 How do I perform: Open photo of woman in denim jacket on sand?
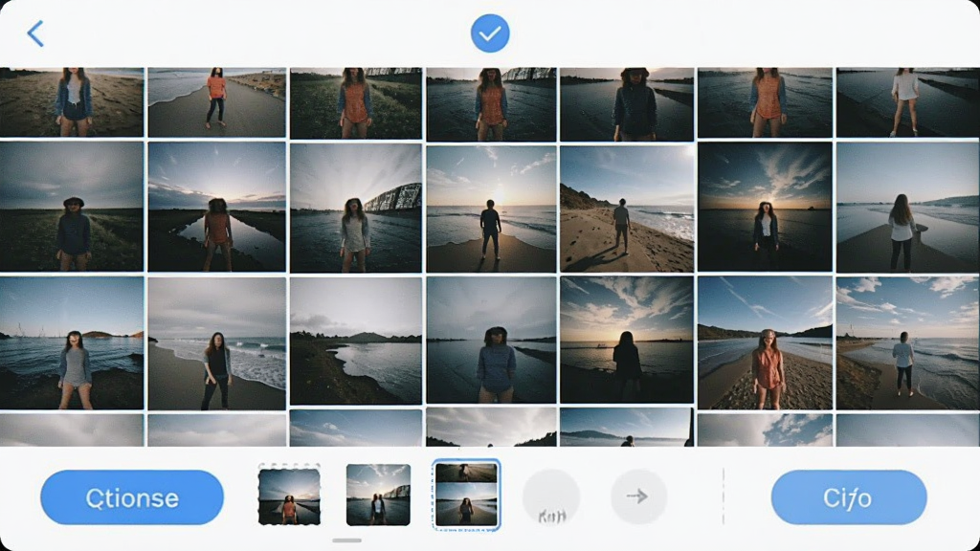coord(72,101)
